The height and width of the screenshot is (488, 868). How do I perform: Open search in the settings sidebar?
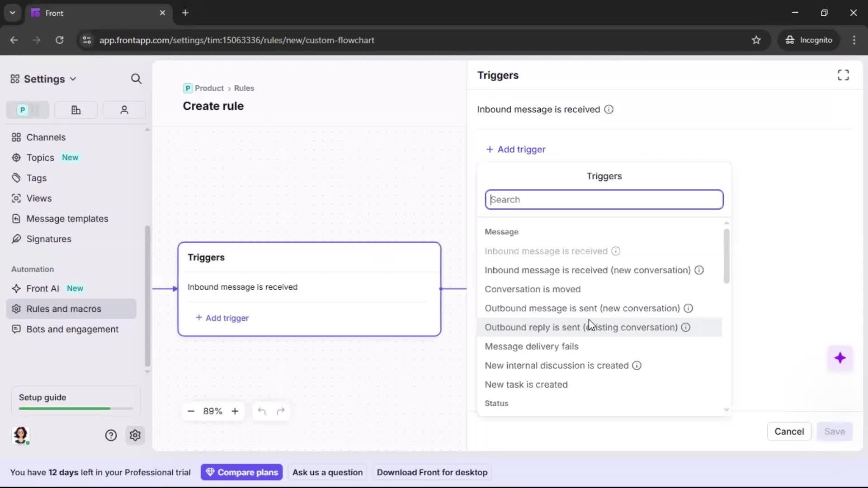tap(136, 79)
